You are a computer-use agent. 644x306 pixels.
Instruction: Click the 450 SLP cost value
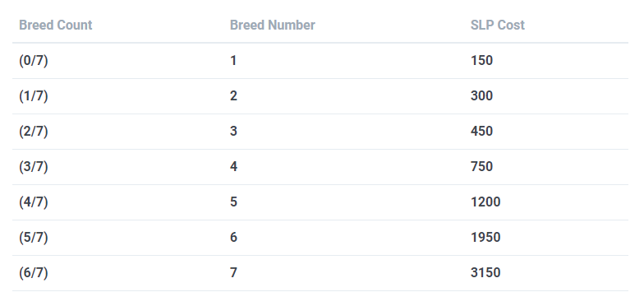tap(481, 132)
